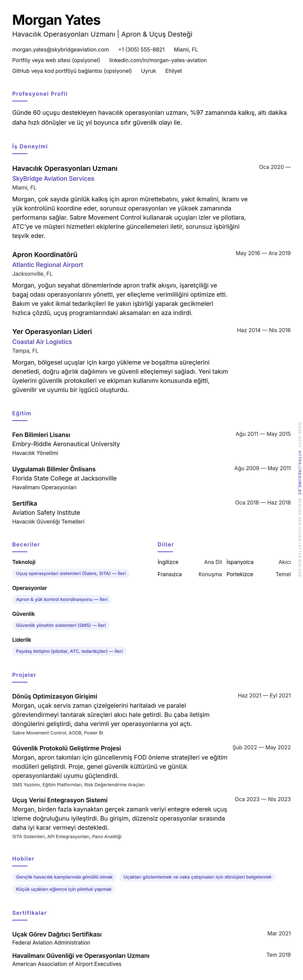
Task: Click the Dönüş Optimizasyon Girişimi project title
Action: (54, 696)
